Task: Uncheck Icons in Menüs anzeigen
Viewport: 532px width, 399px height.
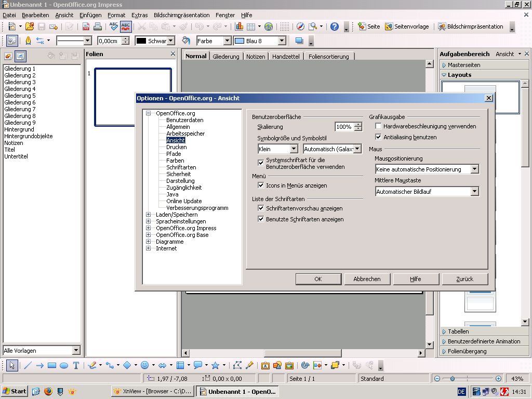Action: click(x=261, y=185)
